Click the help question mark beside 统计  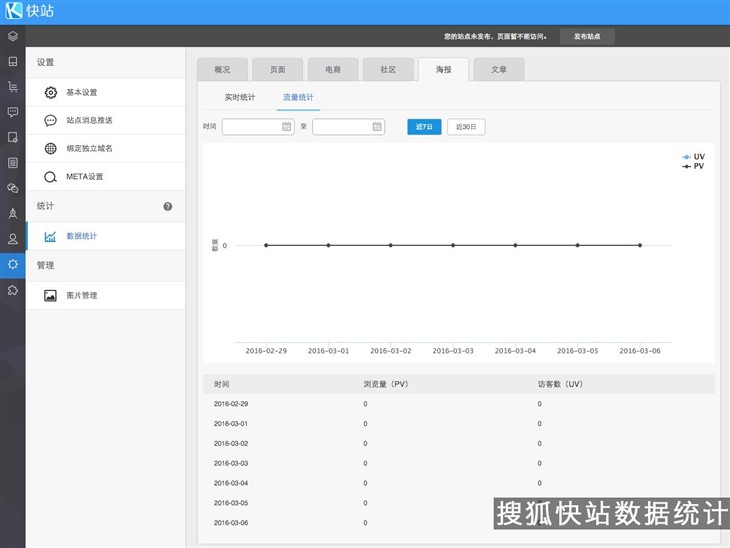168,206
